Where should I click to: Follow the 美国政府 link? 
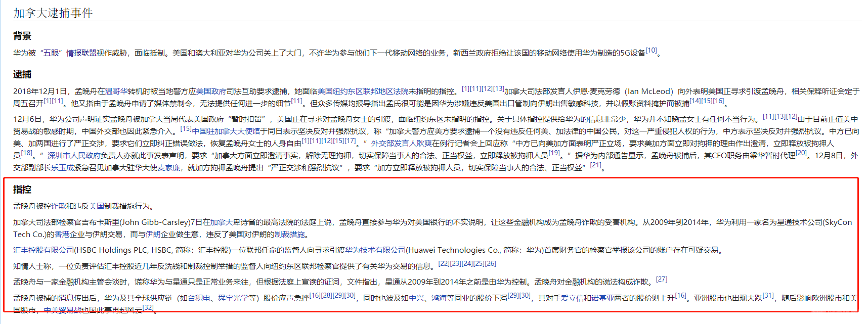pos(211,91)
